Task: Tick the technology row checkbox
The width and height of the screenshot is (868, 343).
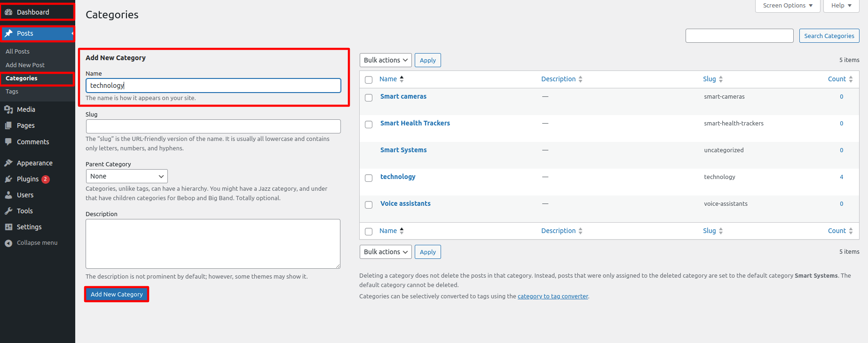Action: click(x=369, y=178)
